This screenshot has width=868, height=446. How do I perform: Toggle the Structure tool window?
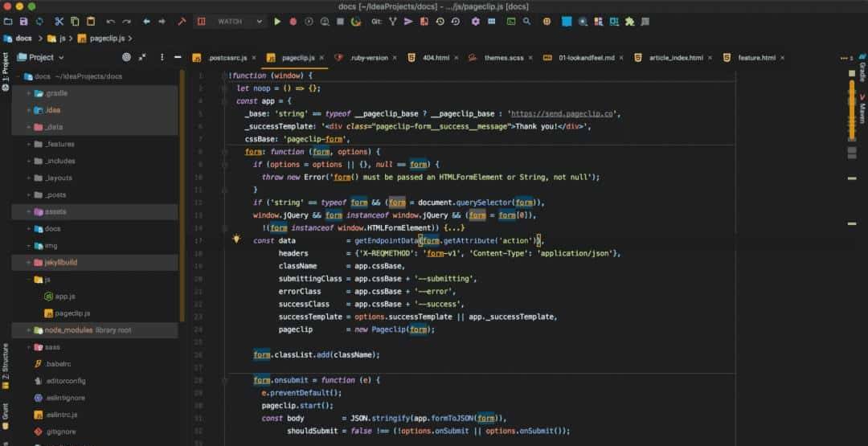pyautogui.click(x=6, y=362)
